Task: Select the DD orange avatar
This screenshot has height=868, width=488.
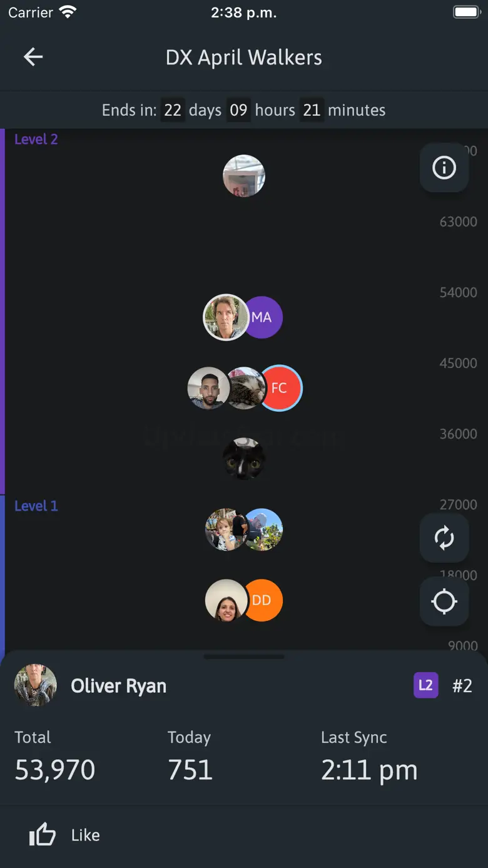Action: [263, 600]
